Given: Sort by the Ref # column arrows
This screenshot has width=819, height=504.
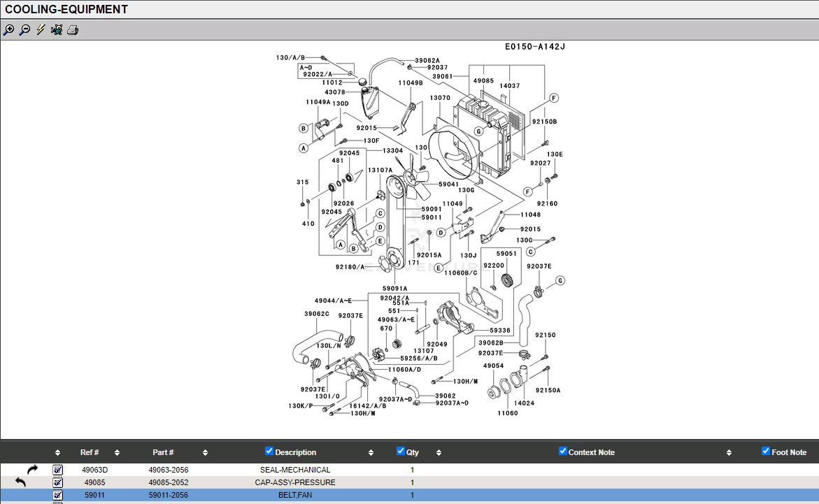Looking at the screenshot, I should click(x=117, y=453).
